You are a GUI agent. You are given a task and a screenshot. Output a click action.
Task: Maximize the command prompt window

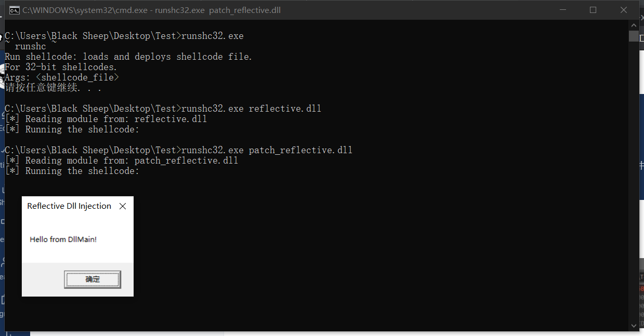(x=593, y=10)
